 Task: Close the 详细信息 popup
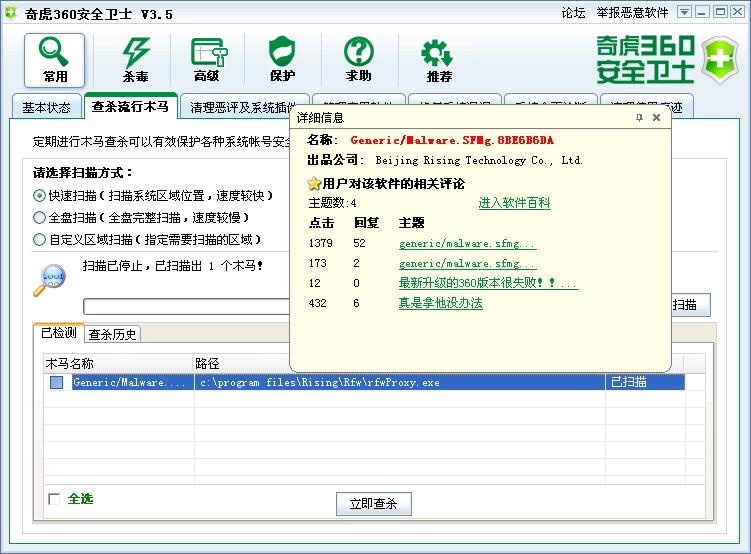click(x=656, y=117)
